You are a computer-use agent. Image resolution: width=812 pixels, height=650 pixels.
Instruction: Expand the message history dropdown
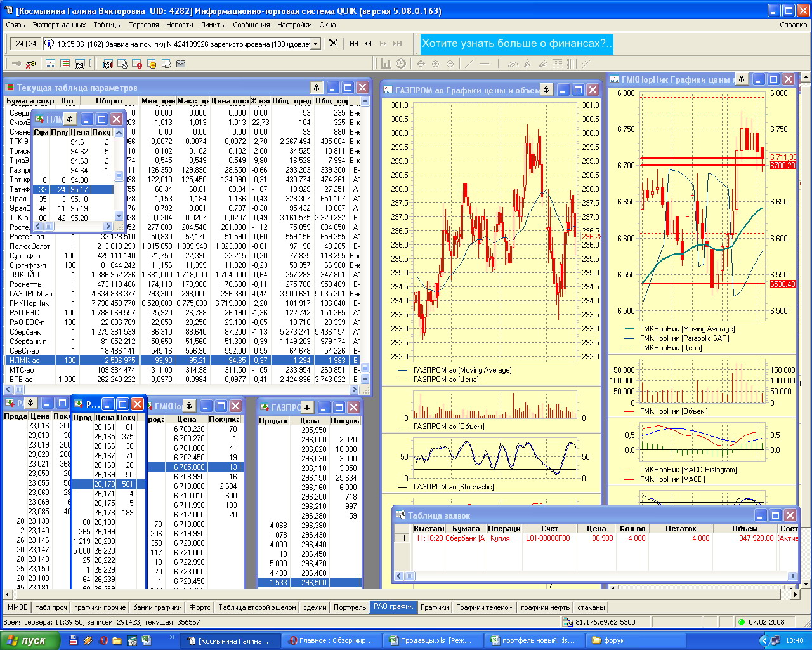coord(315,44)
